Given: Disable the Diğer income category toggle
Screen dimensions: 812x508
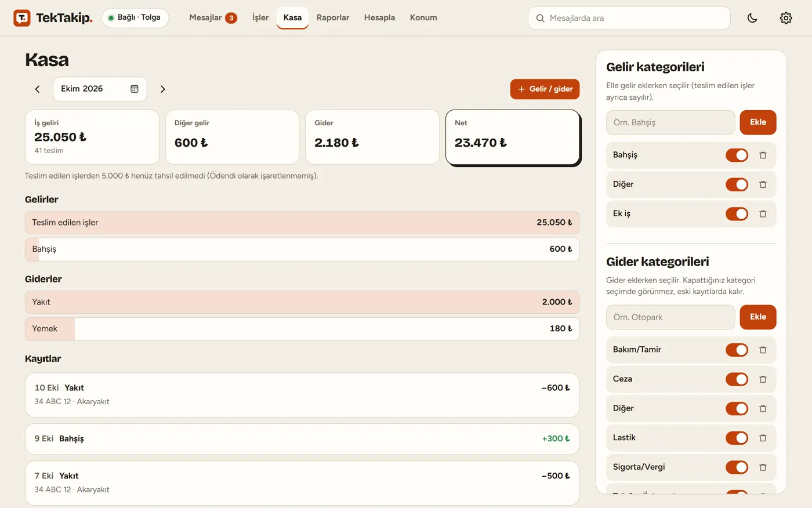Looking at the screenshot, I should tap(737, 184).
